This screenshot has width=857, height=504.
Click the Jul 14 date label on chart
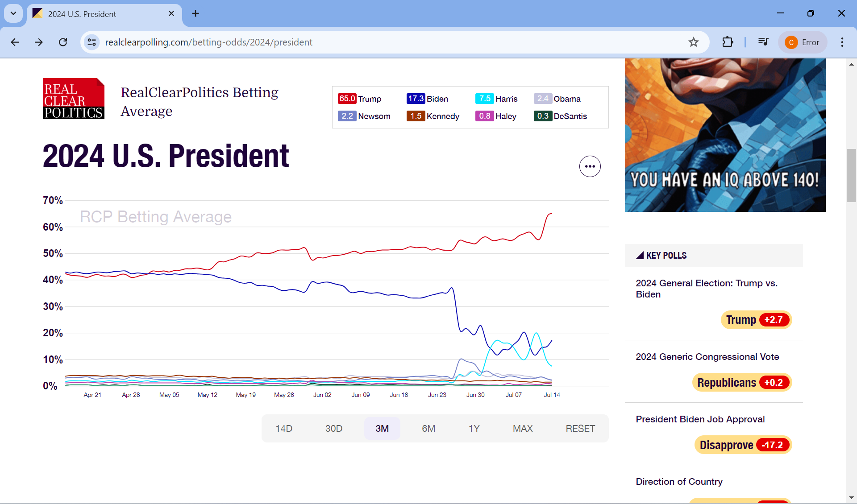click(x=552, y=395)
